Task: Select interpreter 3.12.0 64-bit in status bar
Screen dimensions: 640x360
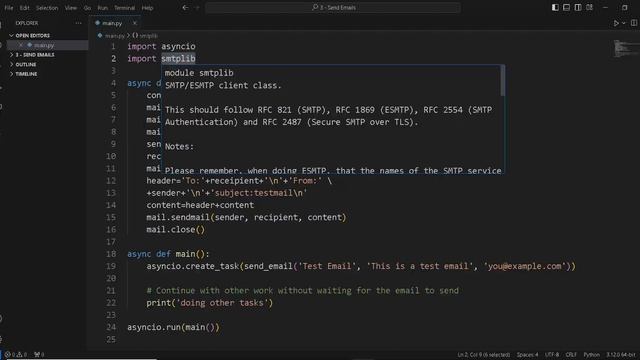Action: click(x=621, y=355)
